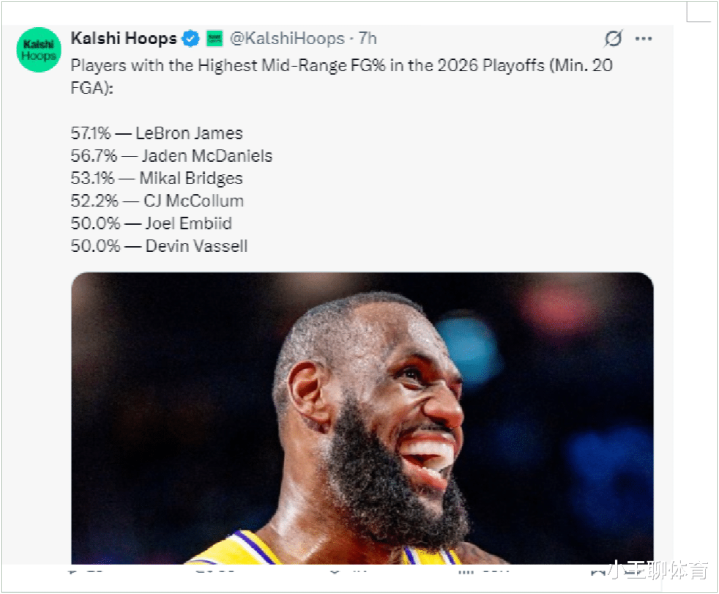This screenshot has width=719, height=594.
Task: Select the 57.1% LeBron James line
Action: click(x=156, y=133)
